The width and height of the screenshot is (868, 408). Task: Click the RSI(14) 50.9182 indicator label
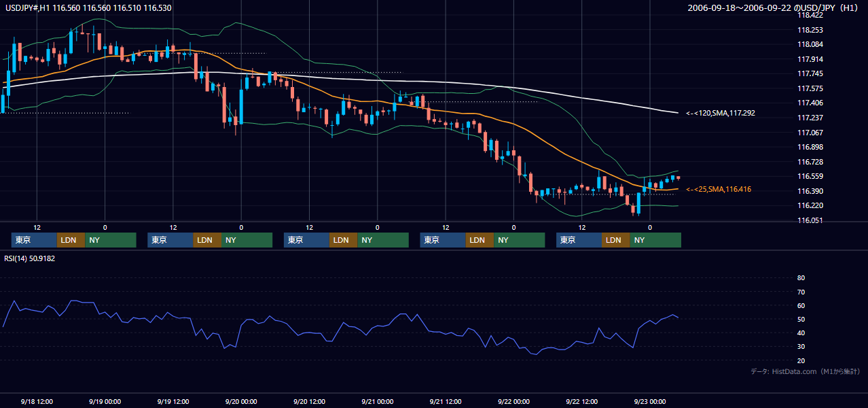29,258
